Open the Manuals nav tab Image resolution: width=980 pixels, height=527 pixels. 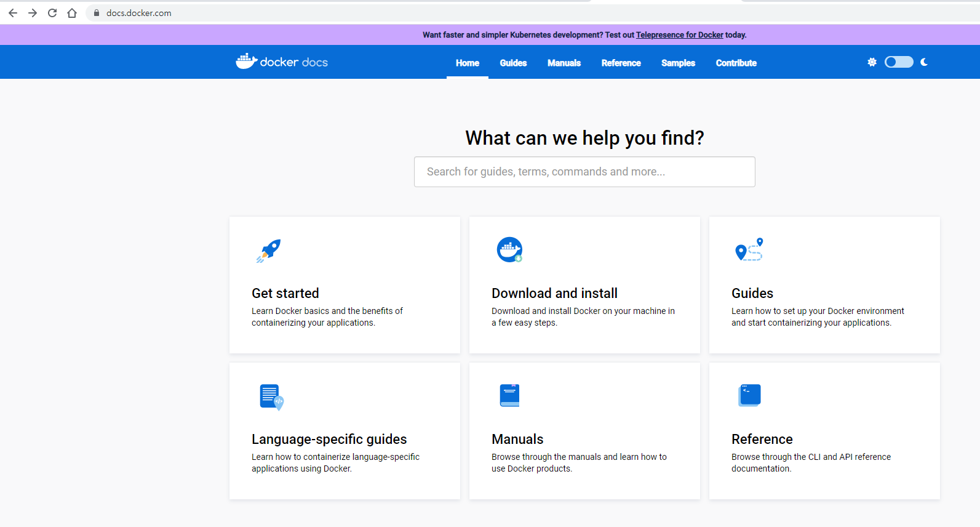[564, 63]
